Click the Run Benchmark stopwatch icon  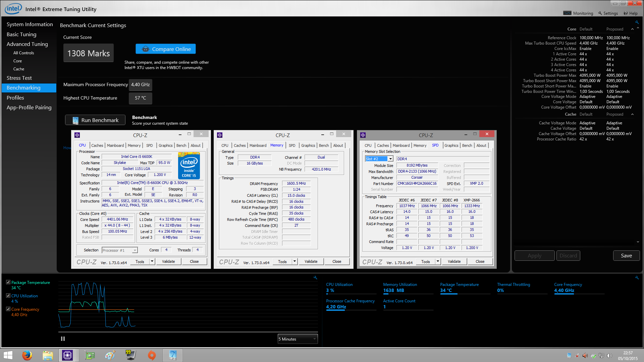[75, 120]
